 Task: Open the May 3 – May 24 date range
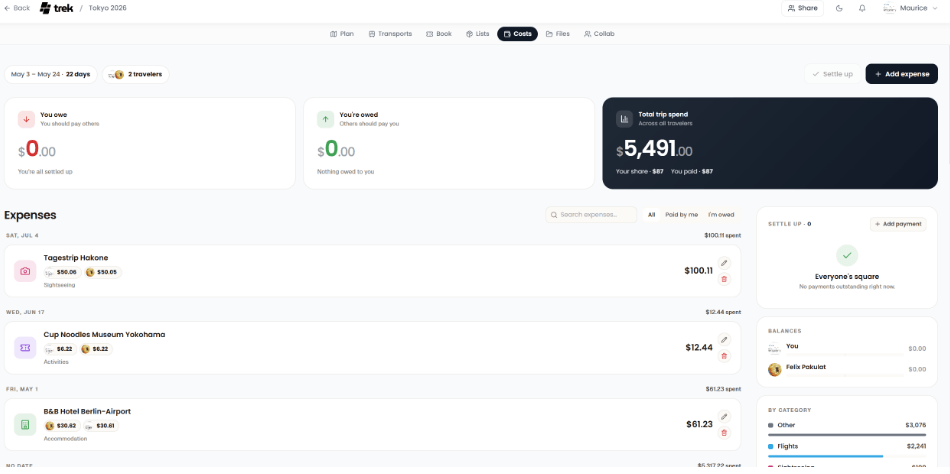[50, 75]
